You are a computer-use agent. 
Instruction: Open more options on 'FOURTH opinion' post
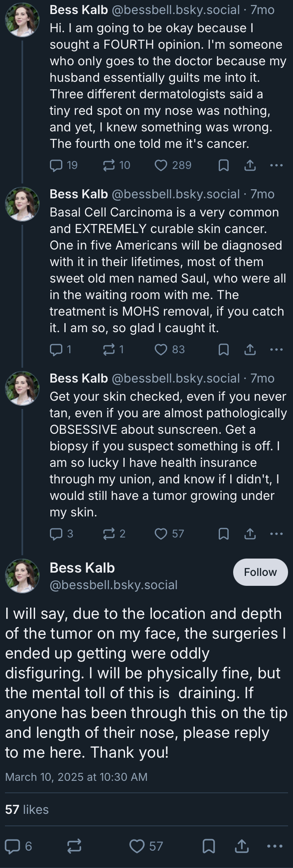click(x=276, y=165)
